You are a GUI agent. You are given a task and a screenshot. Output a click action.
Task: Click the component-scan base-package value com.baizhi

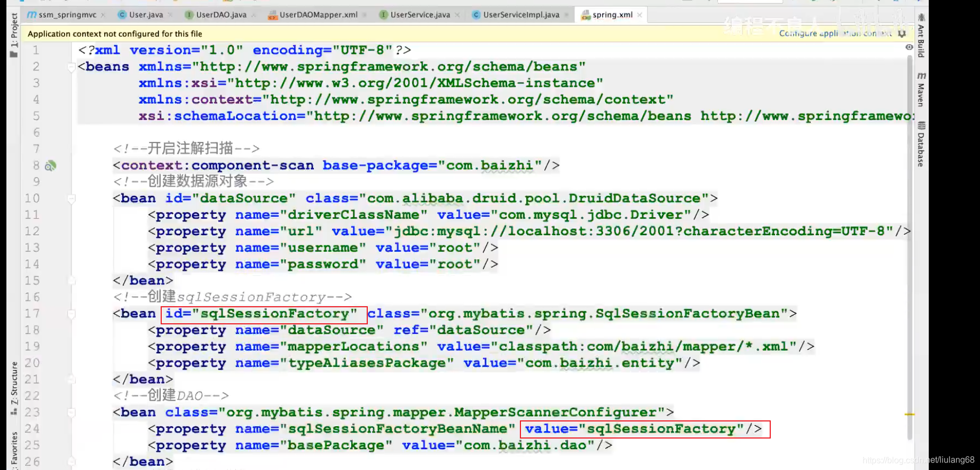pyautogui.click(x=490, y=165)
